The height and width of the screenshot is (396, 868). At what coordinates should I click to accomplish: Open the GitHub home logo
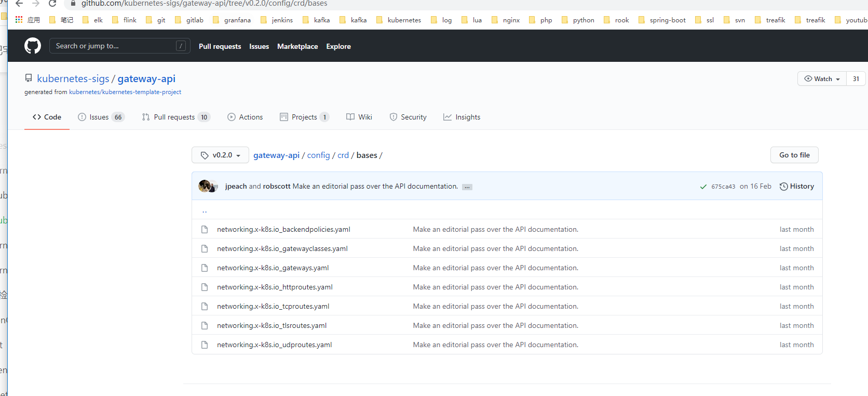pos(33,46)
